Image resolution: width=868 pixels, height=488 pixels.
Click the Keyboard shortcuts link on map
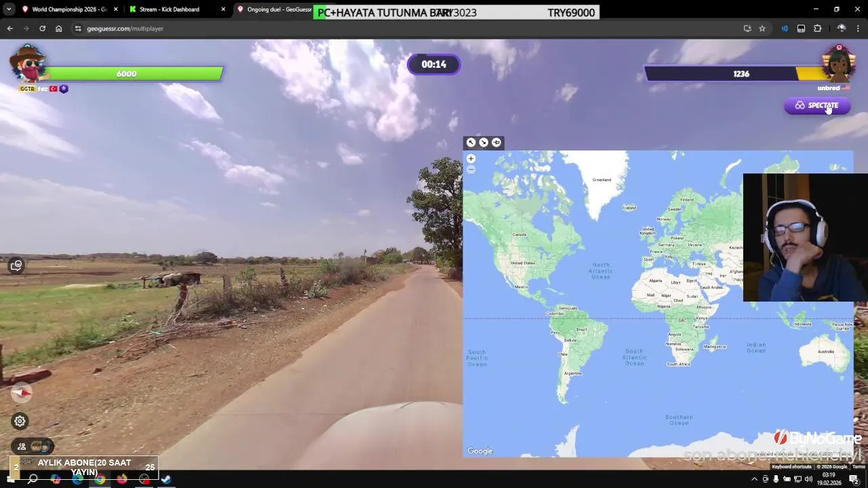tap(791, 466)
